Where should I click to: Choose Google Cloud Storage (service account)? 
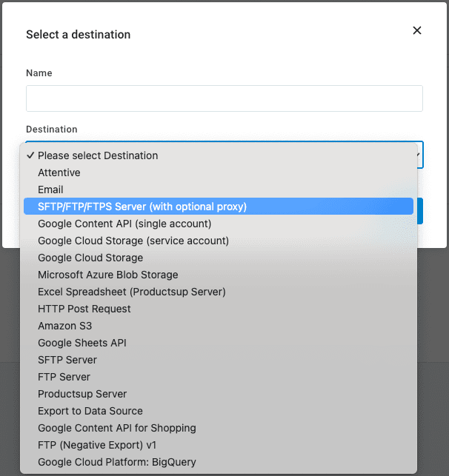coord(133,241)
